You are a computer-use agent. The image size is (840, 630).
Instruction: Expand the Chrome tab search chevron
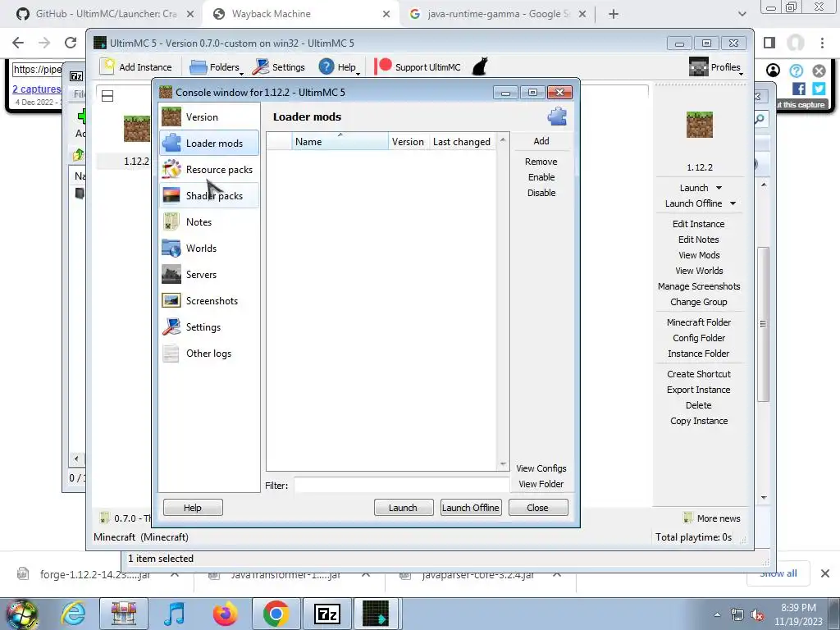click(742, 14)
